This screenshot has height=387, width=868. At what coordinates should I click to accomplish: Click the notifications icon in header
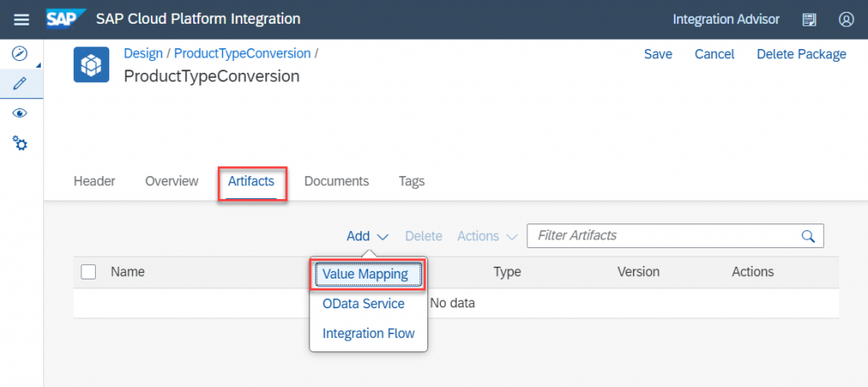pyautogui.click(x=810, y=20)
